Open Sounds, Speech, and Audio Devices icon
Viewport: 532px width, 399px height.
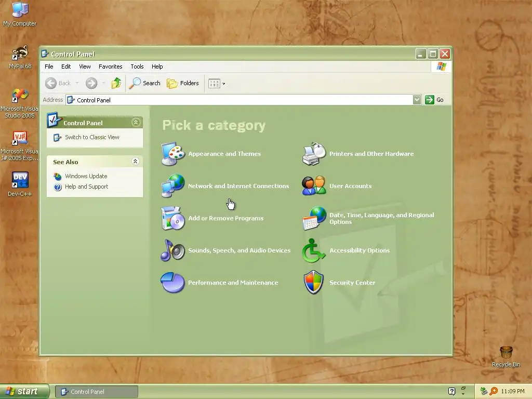pyautogui.click(x=172, y=250)
